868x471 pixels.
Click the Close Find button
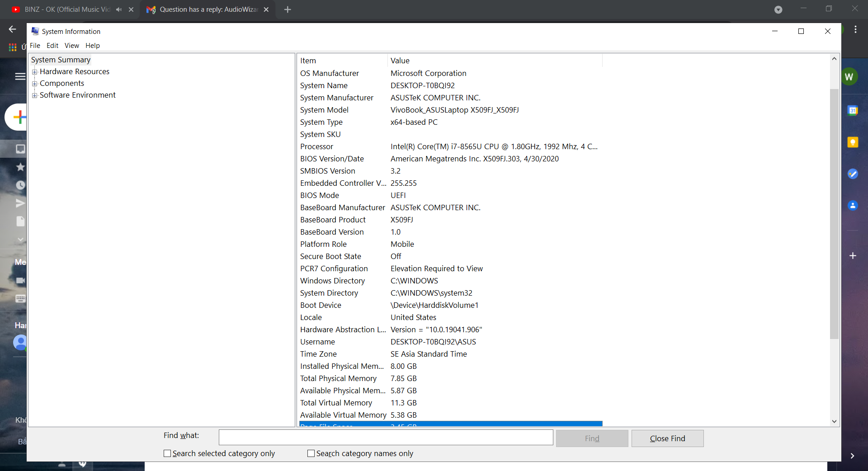(x=667, y=438)
